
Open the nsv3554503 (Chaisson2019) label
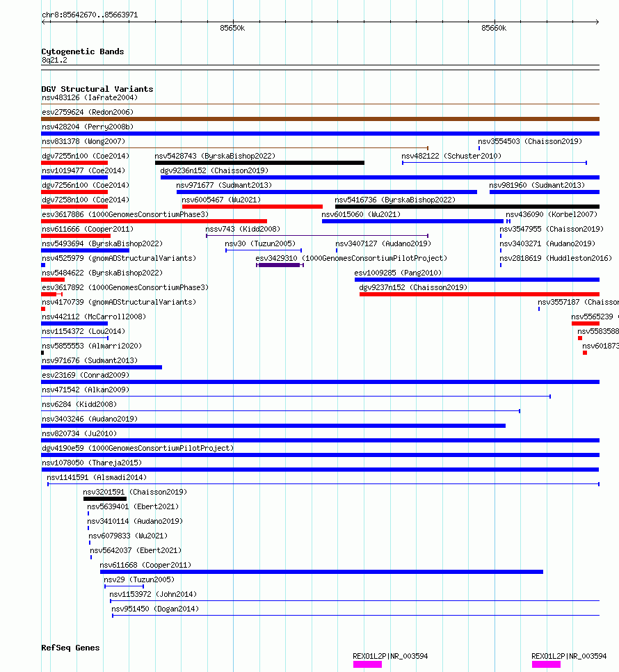tap(530, 141)
